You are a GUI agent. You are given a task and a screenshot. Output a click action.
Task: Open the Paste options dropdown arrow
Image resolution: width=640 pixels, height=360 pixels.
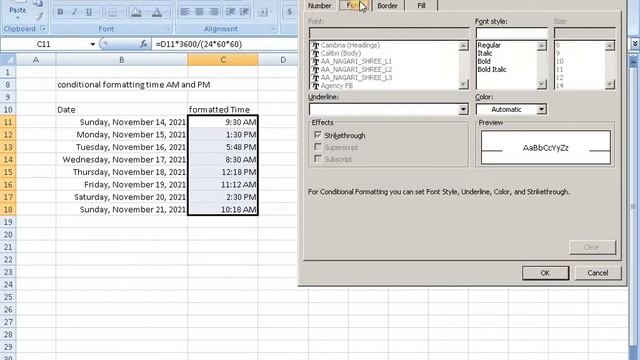coord(18,18)
